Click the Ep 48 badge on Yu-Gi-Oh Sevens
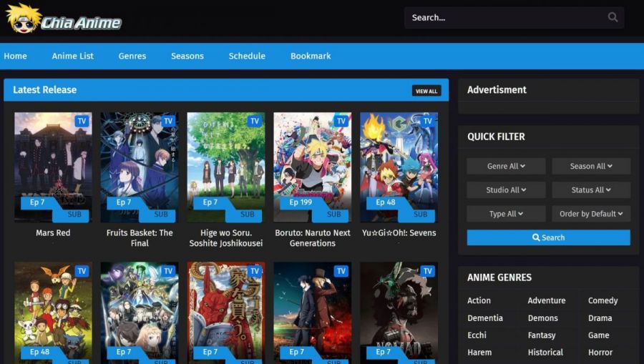 pyautogui.click(x=385, y=202)
